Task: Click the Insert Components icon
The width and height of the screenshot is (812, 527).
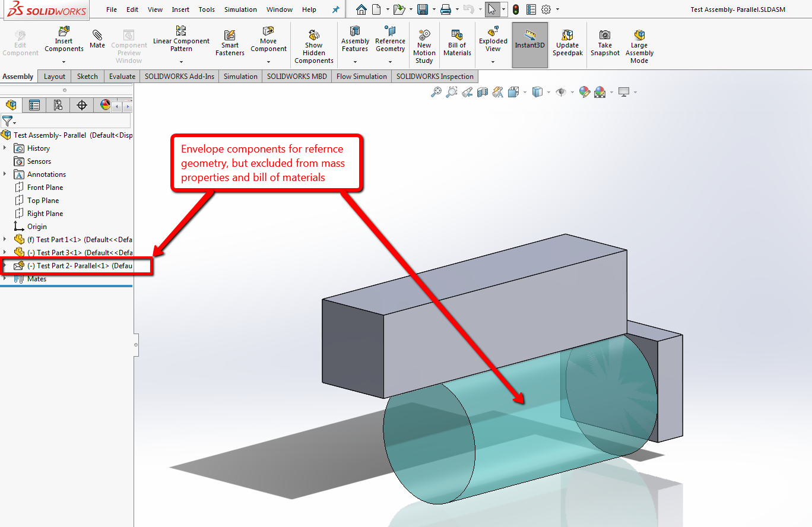Action: (64, 31)
